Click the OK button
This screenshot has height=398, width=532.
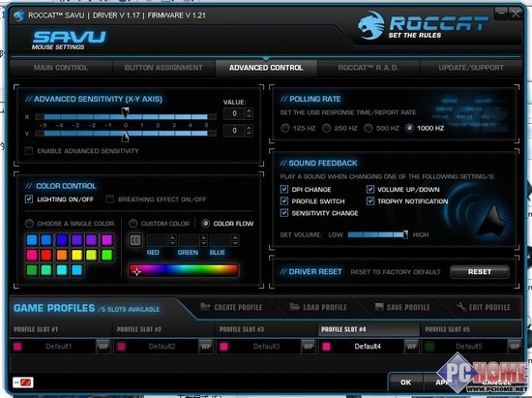(406, 383)
